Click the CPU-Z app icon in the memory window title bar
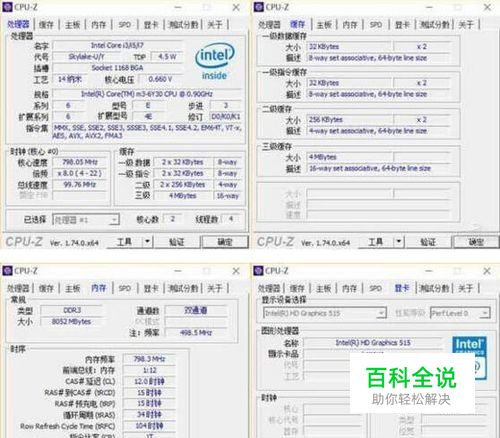Viewport: 500px width, 438px height. pyautogui.click(x=7, y=271)
